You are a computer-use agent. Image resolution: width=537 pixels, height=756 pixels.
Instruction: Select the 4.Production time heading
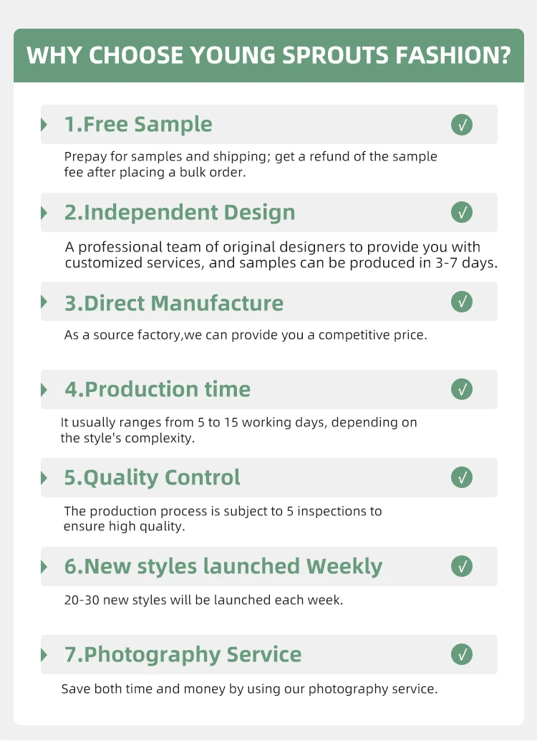(x=158, y=389)
